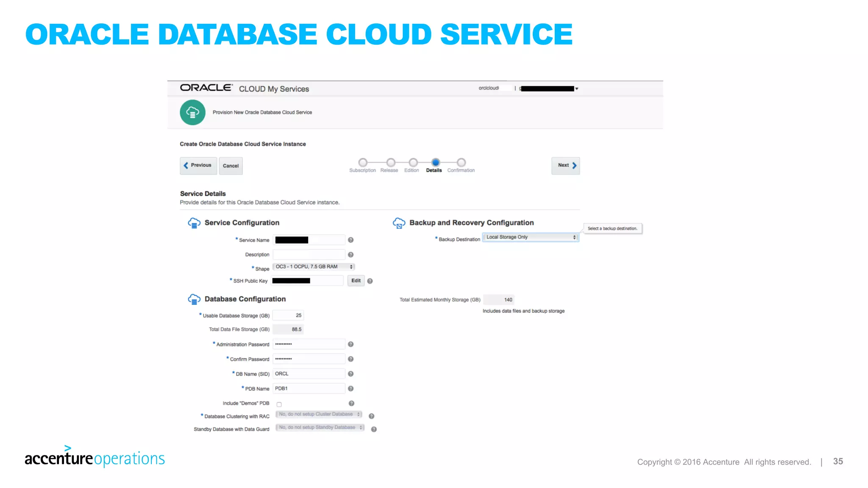
Task: Click the Backup and Recovery cloud icon
Action: (399, 223)
